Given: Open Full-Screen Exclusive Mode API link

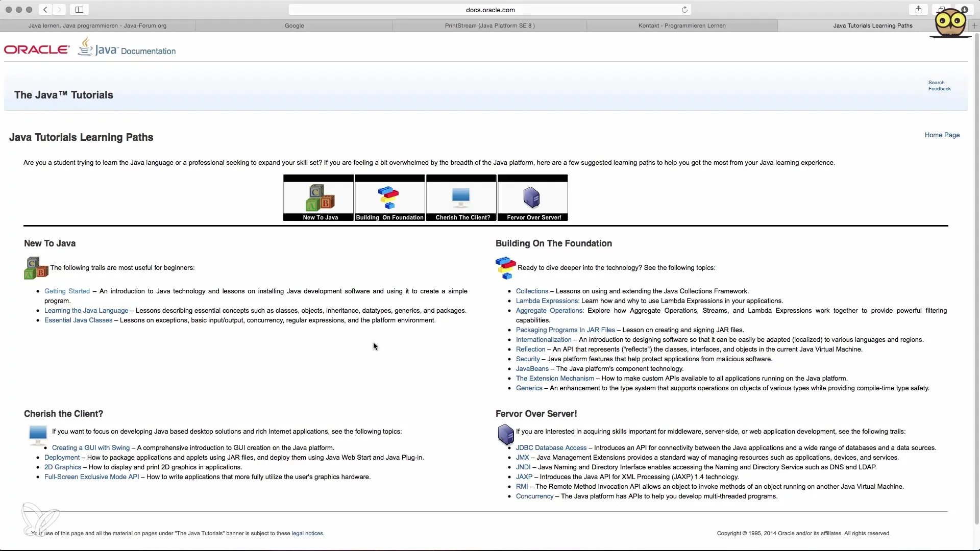Looking at the screenshot, I should pyautogui.click(x=91, y=477).
